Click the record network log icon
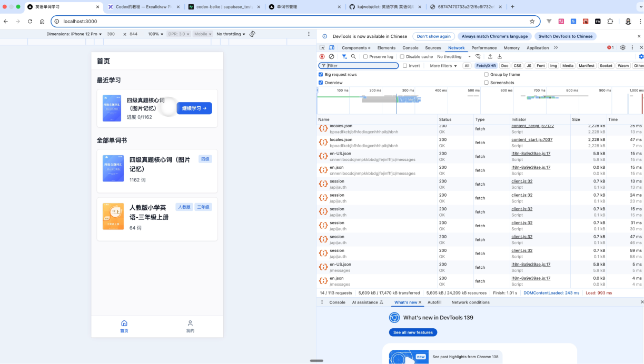The width and height of the screenshot is (644, 364). point(322,57)
